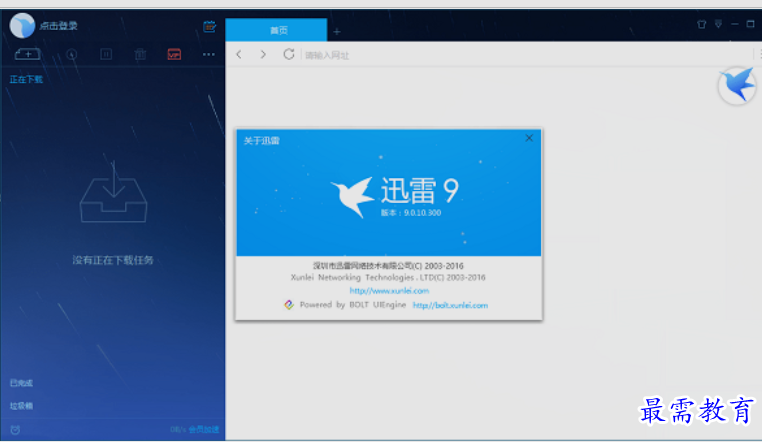
Task: Click the 关于迅雷 dialog title
Action: [261, 141]
